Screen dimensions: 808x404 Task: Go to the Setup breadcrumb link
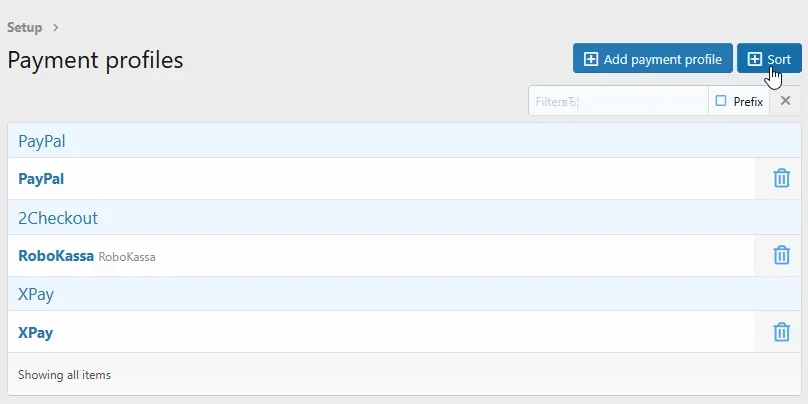coord(25,28)
